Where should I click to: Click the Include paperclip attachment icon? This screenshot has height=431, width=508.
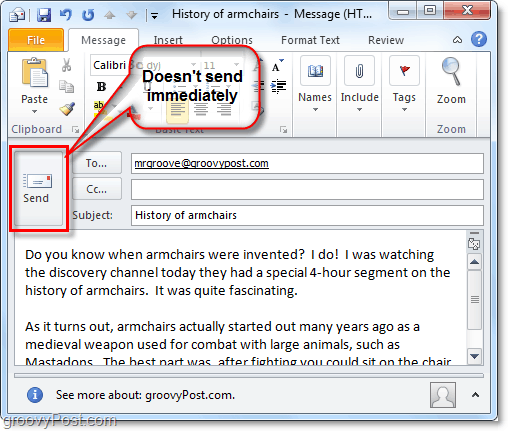point(359,70)
